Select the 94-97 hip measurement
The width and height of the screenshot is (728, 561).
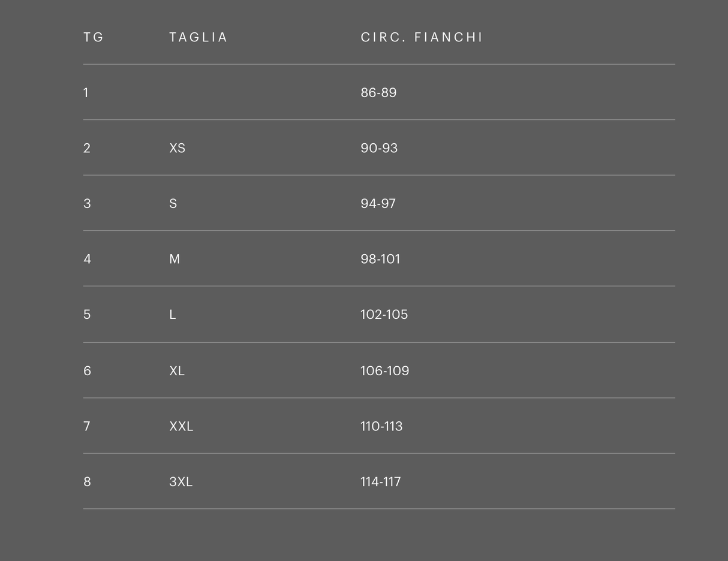coord(378,204)
